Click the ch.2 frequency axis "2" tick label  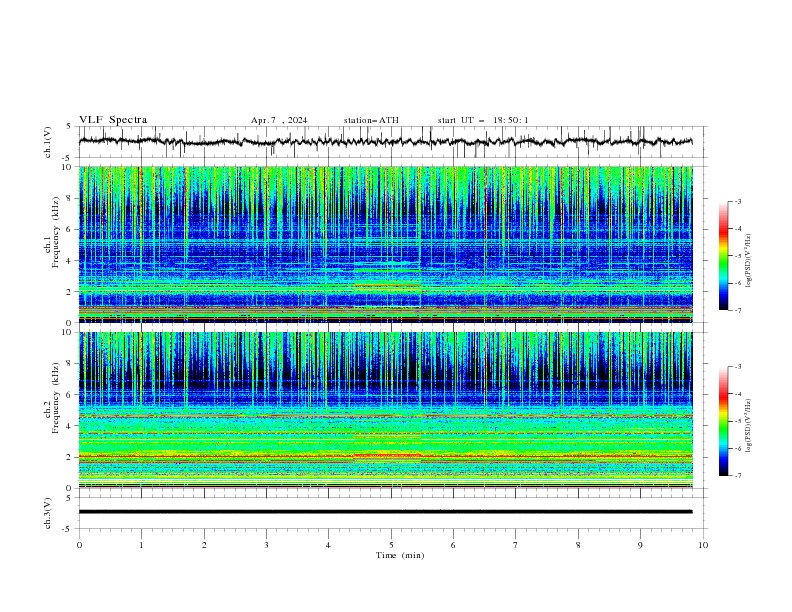tap(71, 457)
